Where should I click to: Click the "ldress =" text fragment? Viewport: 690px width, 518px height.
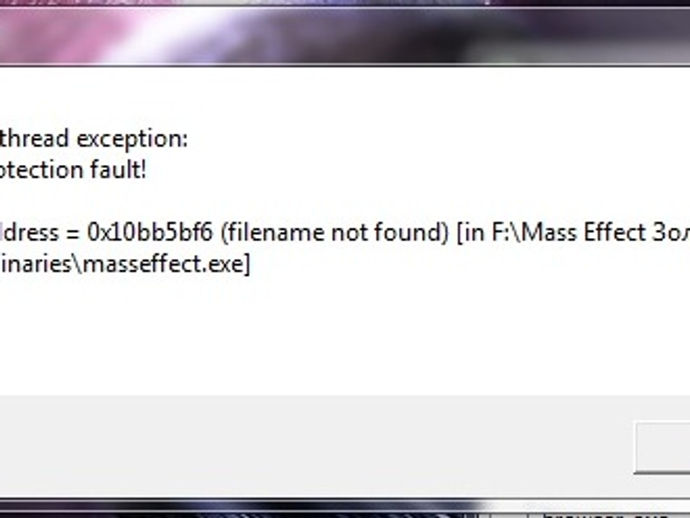pos(39,232)
